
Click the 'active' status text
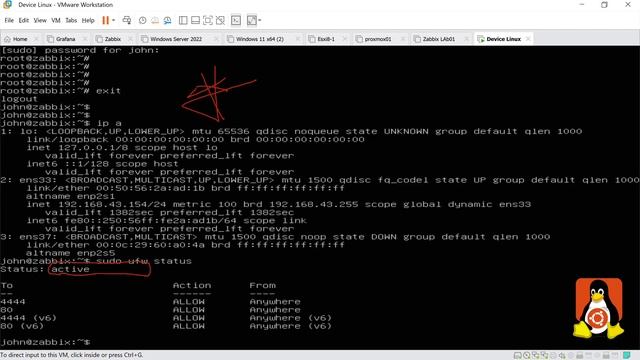[x=70, y=269]
